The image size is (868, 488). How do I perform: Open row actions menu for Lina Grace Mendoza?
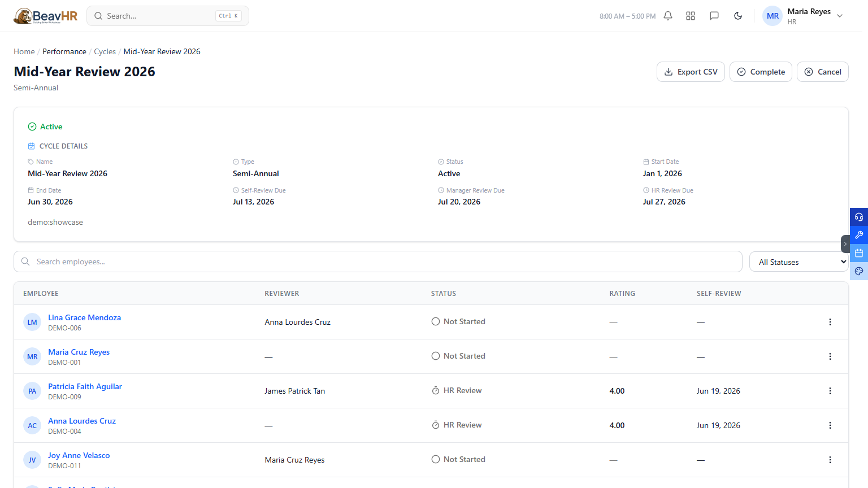(x=830, y=322)
